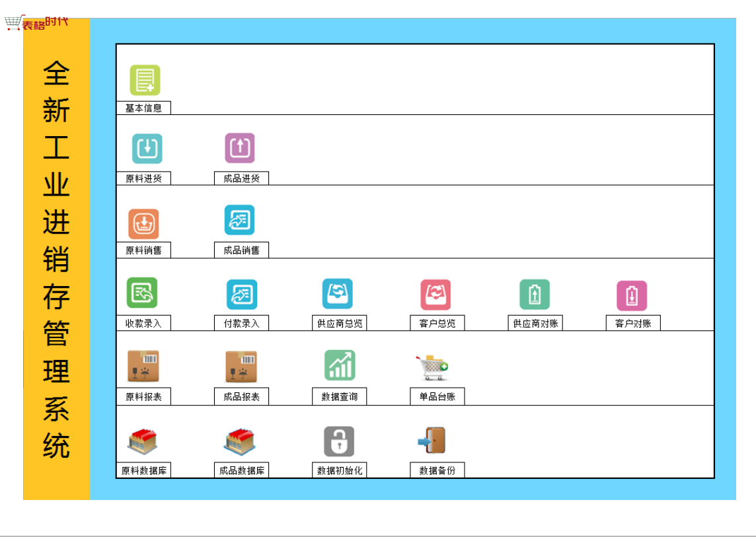Open the 成品销售 blue icon
756x537 pixels.
(239, 220)
